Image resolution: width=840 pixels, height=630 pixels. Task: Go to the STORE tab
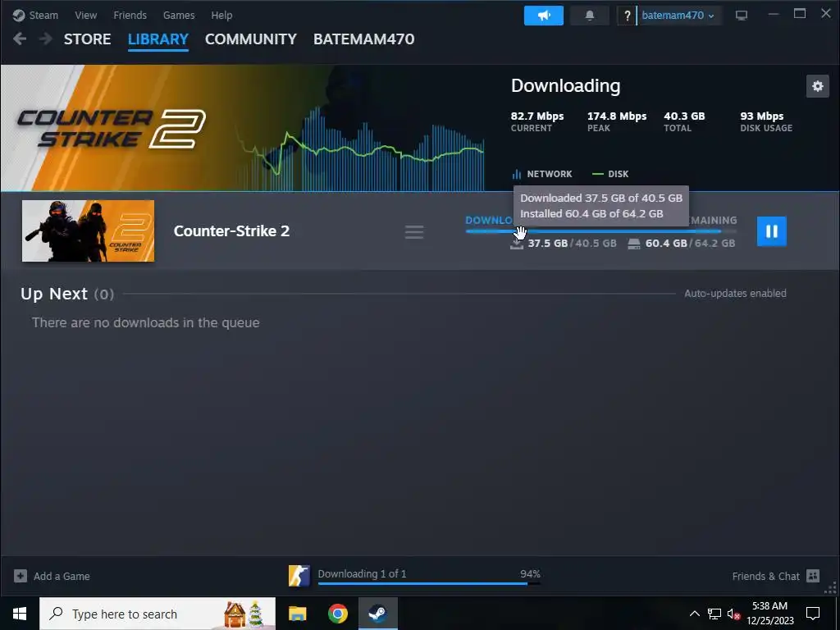[87, 39]
